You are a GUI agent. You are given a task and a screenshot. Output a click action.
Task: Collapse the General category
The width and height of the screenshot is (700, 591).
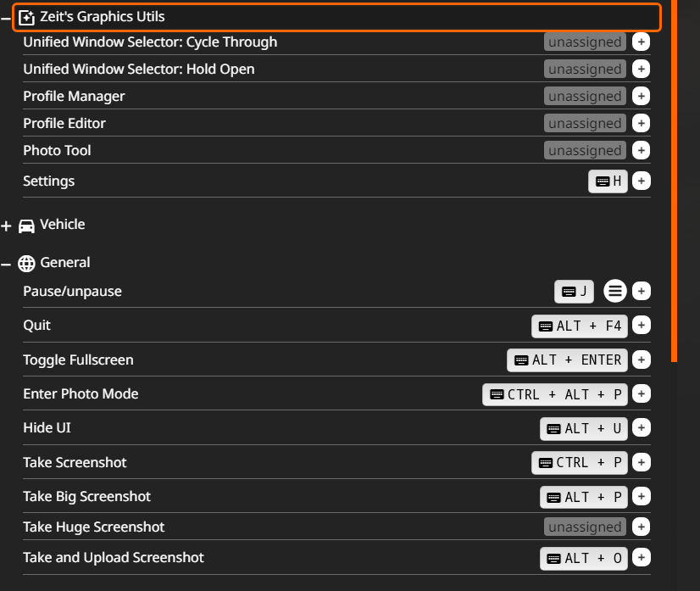pos(7,265)
